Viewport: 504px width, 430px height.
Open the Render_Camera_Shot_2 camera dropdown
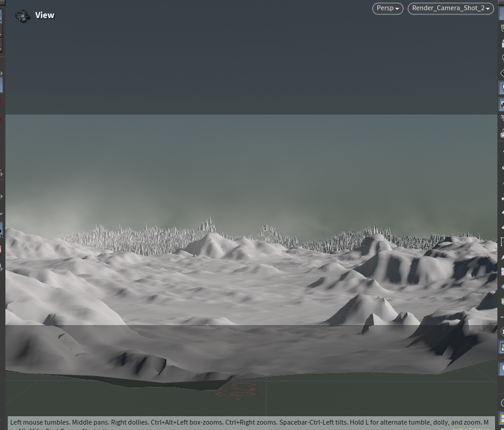[451, 8]
